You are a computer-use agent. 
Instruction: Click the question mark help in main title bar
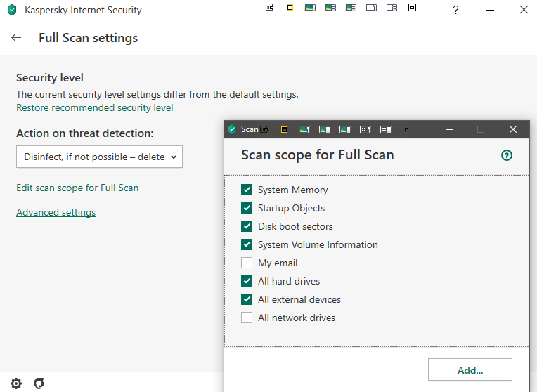[x=455, y=10]
